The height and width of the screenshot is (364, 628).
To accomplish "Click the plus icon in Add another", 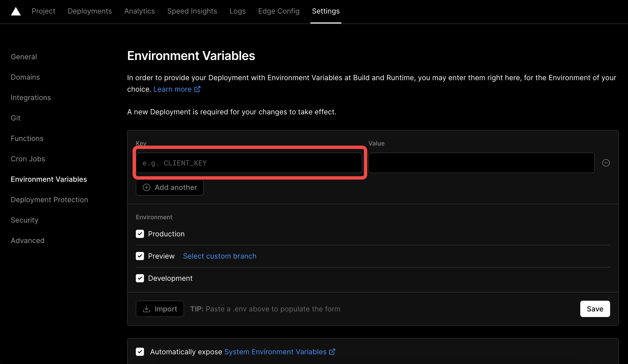I will (x=147, y=188).
